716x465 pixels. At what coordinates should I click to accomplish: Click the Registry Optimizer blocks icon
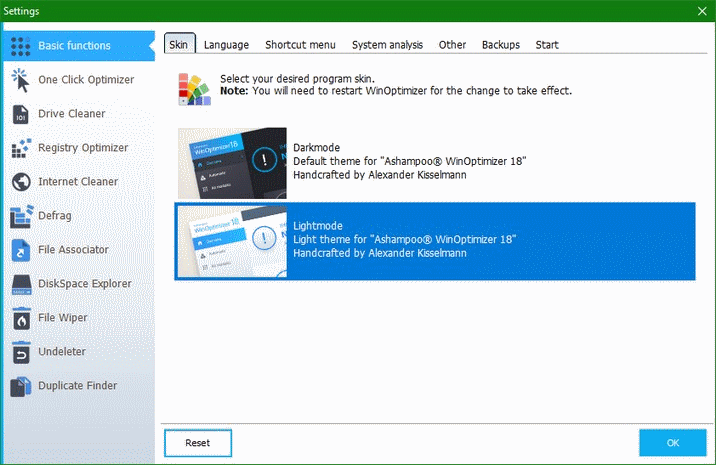[x=21, y=148]
